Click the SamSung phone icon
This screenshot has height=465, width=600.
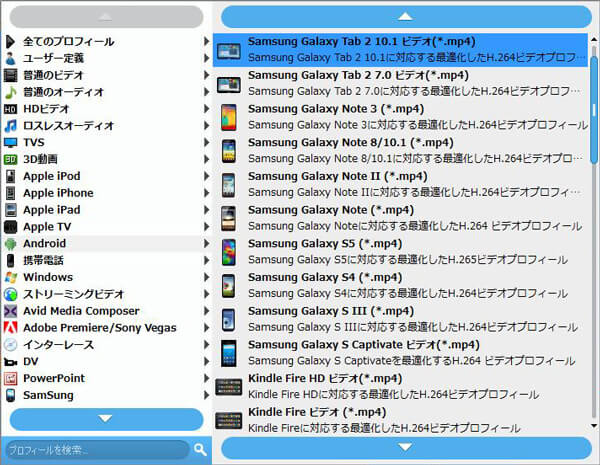point(10,395)
